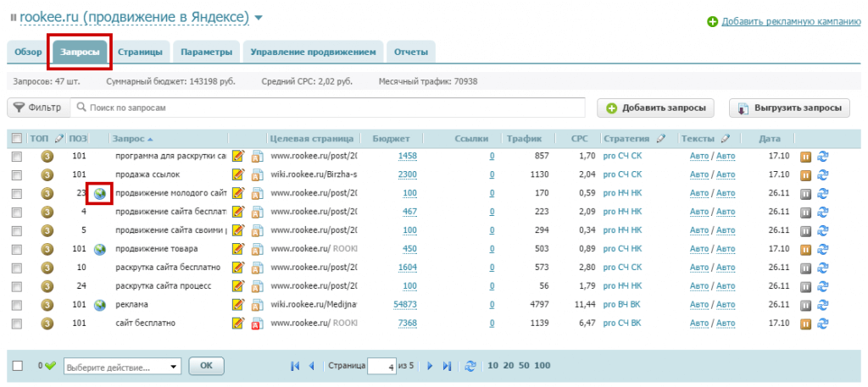Select the 'сайт бесплатно' row checkbox

click(x=17, y=323)
